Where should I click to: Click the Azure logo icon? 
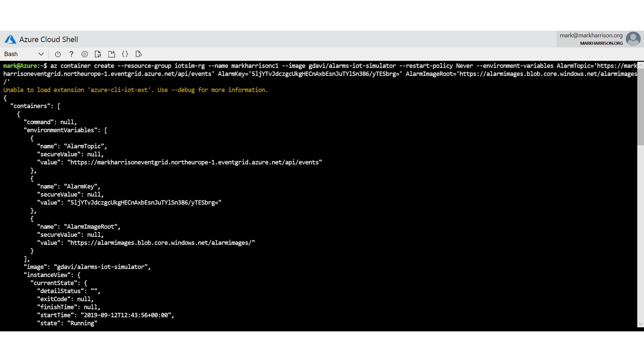click(10, 39)
